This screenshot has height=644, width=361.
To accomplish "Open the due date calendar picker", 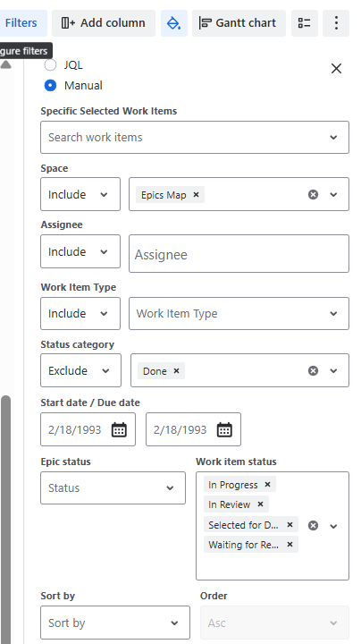I will tap(225, 429).
